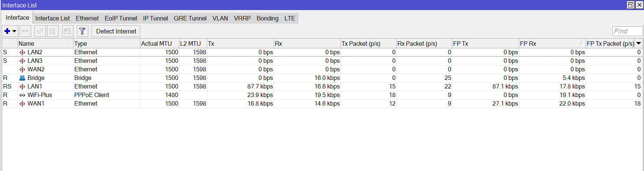Click the blue plus Add interface icon
The width and height of the screenshot is (644, 171).
point(7,31)
